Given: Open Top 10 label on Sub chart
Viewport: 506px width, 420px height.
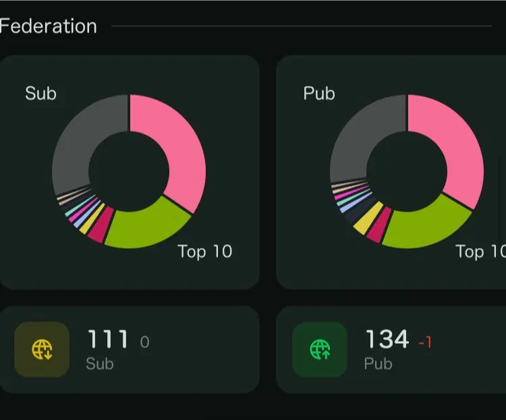Looking at the screenshot, I should [204, 252].
